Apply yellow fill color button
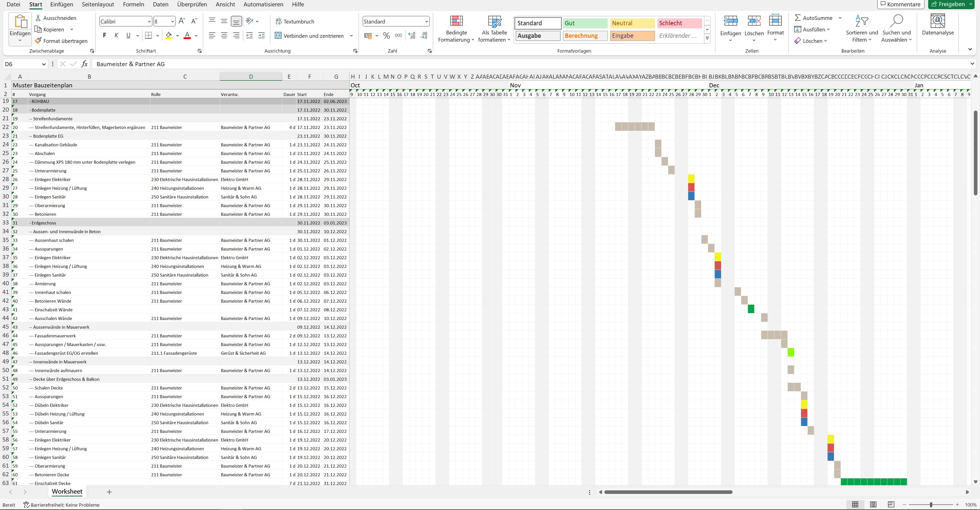The width and height of the screenshot is (980, 510). coord(169,35)
